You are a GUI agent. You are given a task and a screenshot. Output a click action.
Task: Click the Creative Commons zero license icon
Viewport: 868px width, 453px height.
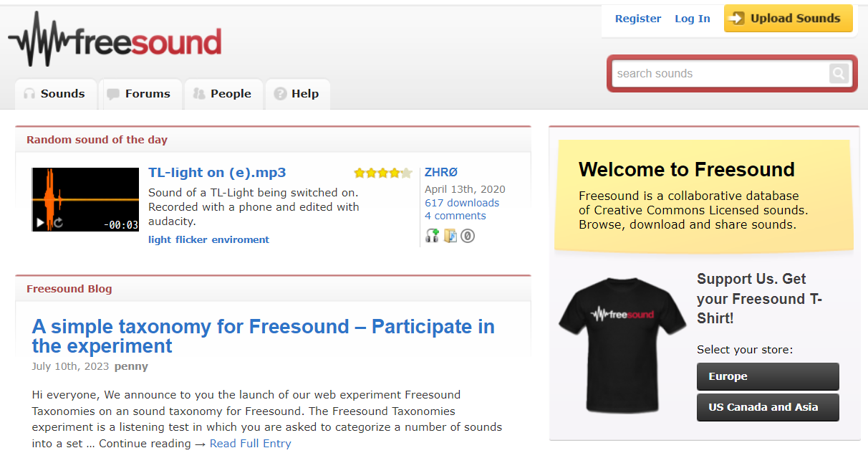click(x=468, y=235)
